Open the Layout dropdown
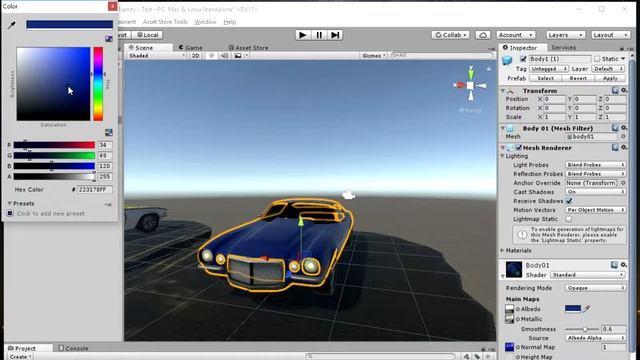The width and height of the screenshot is (640, 360). pos(610,35)
